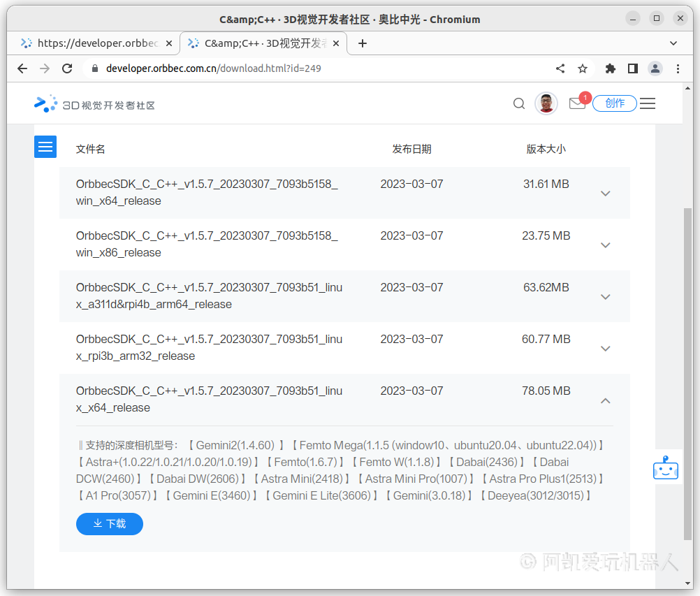Open the site hamburger menu
This screenshot has height=596, width=700.
coord(648,103)
